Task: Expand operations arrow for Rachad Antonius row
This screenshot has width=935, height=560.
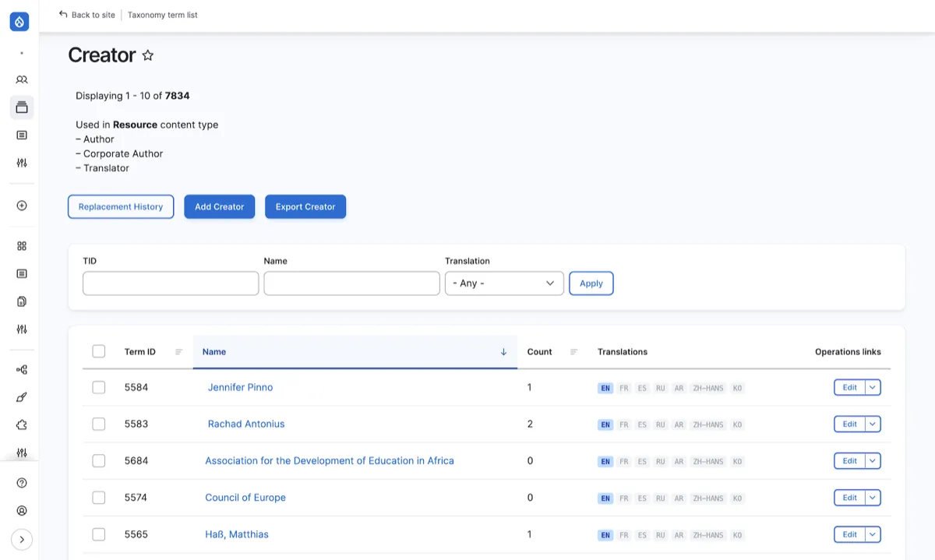Action: pyautogui.click(x=873, y=424)
